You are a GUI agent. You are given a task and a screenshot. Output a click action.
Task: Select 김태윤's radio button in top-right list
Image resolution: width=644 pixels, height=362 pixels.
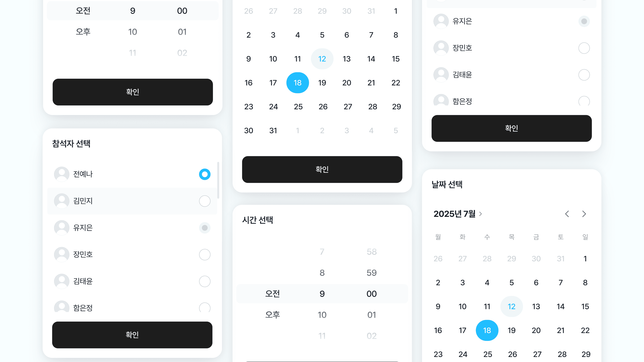click(x=584, y=75)
